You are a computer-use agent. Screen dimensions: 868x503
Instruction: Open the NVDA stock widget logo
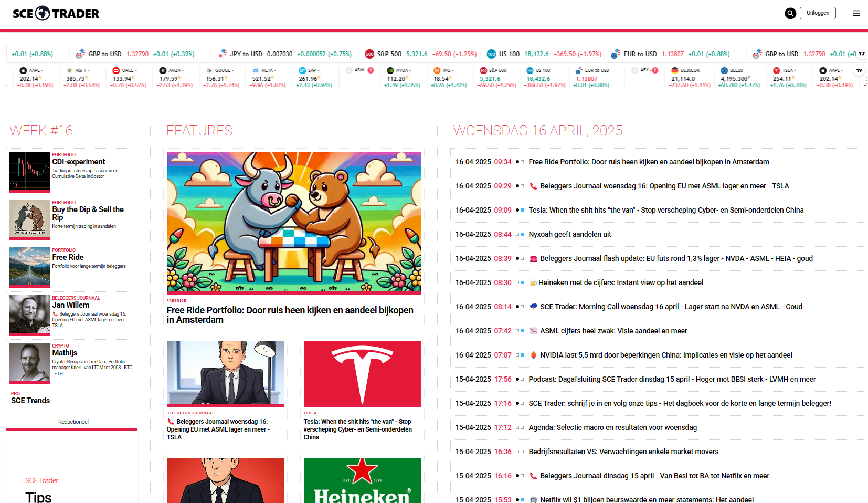[390, 70]
